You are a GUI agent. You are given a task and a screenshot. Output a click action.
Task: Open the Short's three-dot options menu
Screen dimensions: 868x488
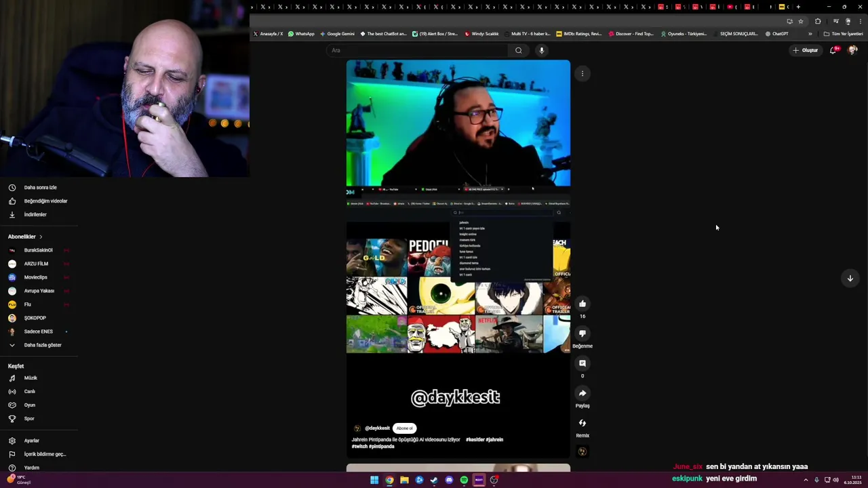(x=582, y=73)
